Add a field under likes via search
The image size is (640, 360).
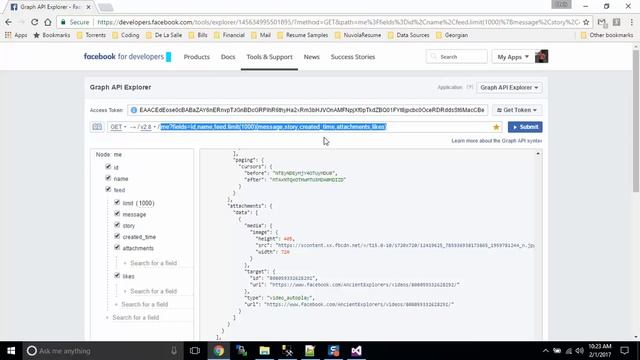153,291
